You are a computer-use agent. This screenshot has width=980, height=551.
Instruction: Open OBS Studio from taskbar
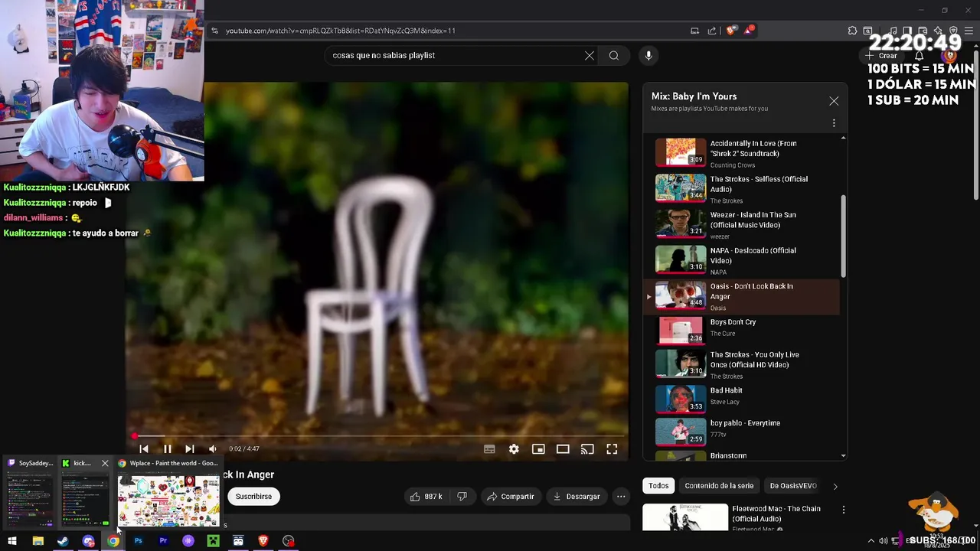pos(288,541)
